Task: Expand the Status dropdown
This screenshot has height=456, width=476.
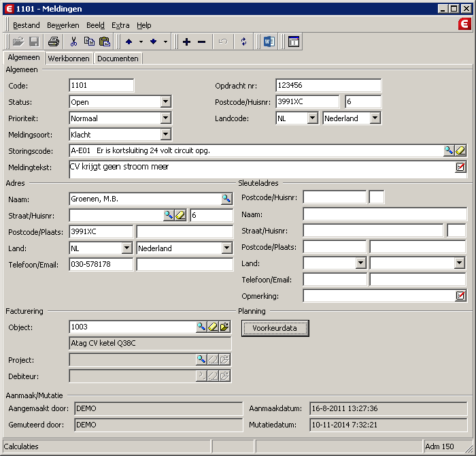Action: [166, 101]
